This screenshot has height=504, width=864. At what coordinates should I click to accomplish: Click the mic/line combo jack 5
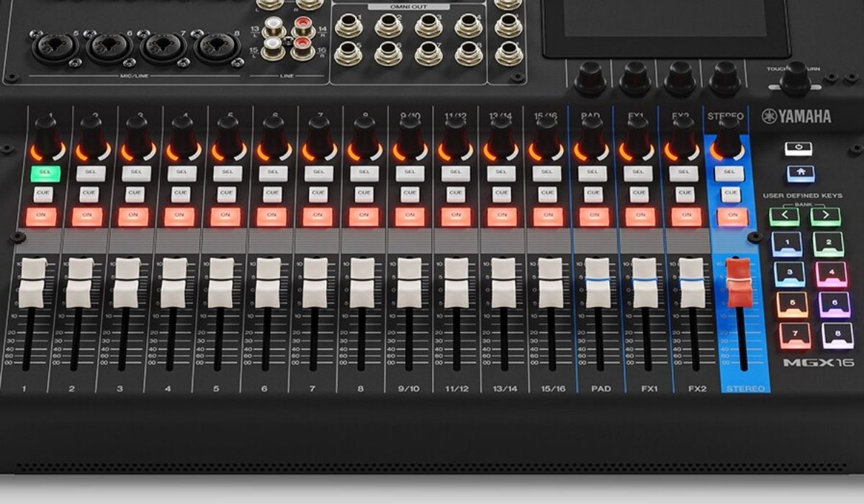click(54, 49)
